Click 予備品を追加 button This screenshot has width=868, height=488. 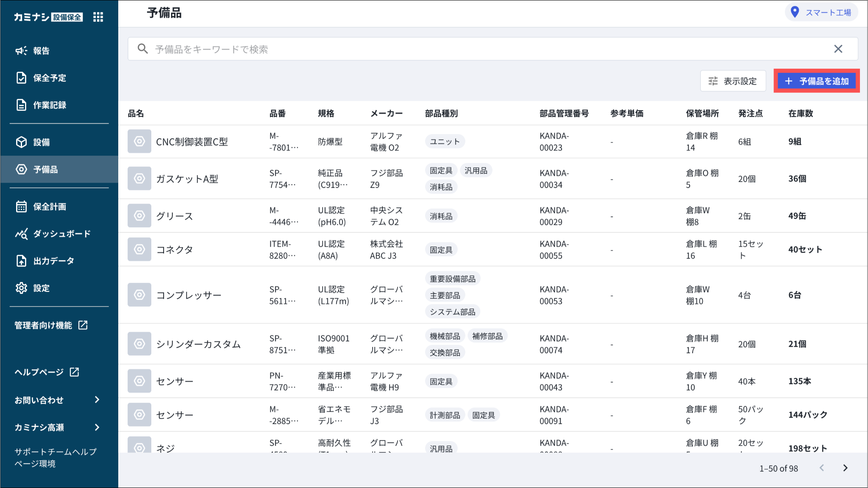point(816,81)
